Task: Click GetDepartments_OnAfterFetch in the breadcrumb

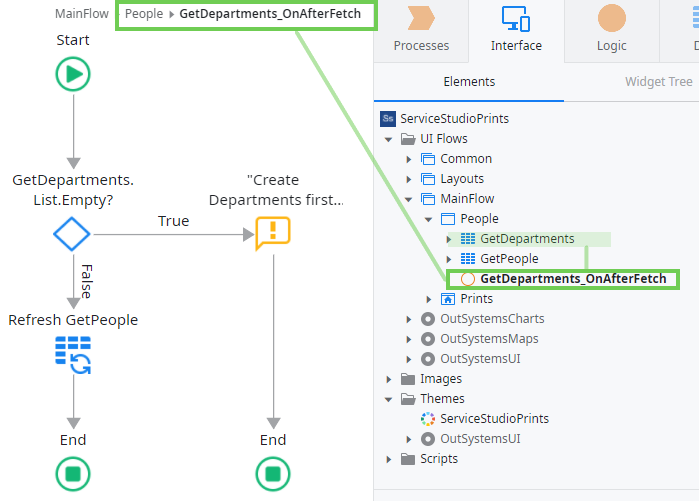Action: 270,14
